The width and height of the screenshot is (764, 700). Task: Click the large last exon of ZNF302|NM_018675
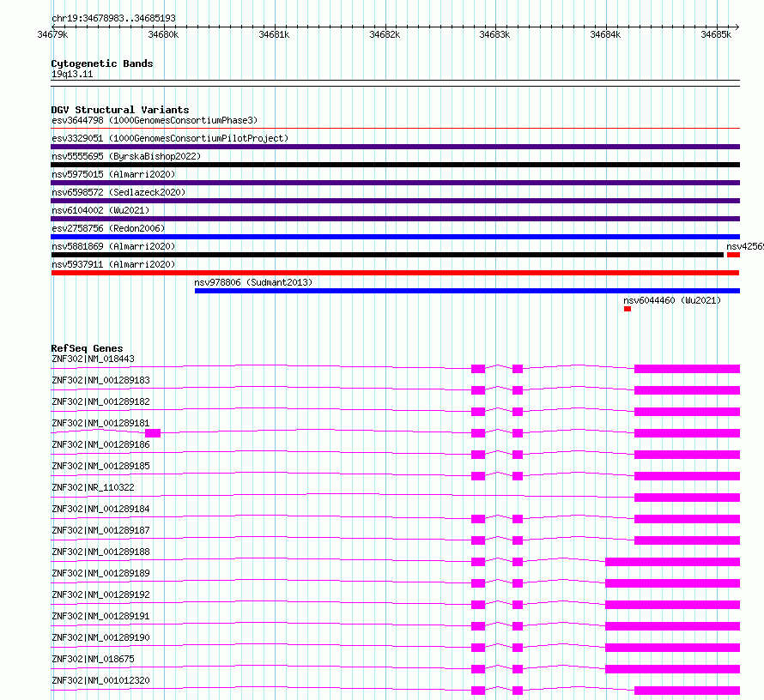click(x=672, y=669)
